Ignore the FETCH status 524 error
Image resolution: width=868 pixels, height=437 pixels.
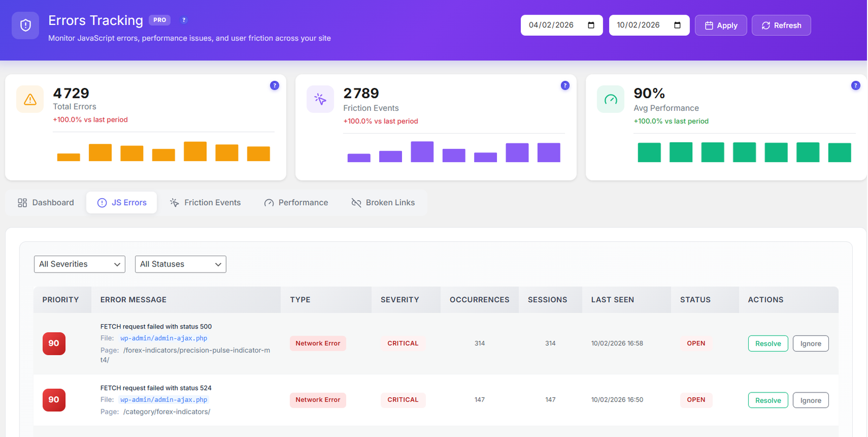coord(810,401)
